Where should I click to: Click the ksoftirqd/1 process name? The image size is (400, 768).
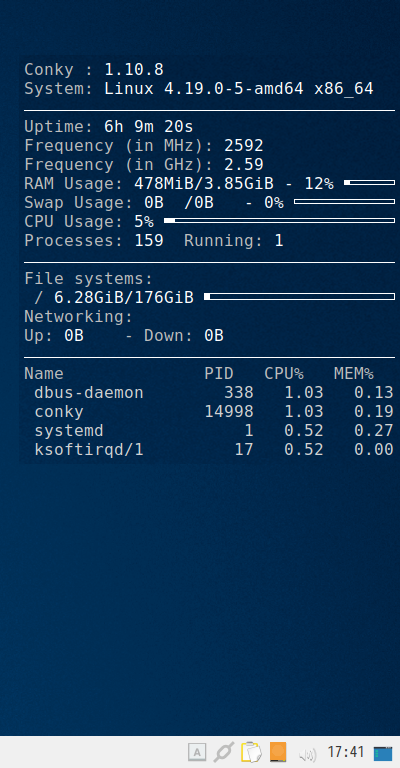(x=89, y=450)
